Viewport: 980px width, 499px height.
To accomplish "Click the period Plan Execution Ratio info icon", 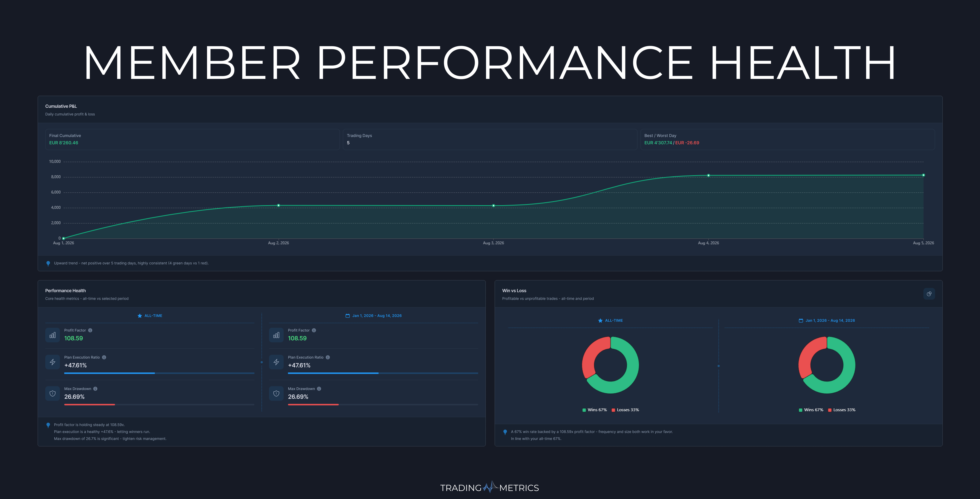I will (328, 357).
